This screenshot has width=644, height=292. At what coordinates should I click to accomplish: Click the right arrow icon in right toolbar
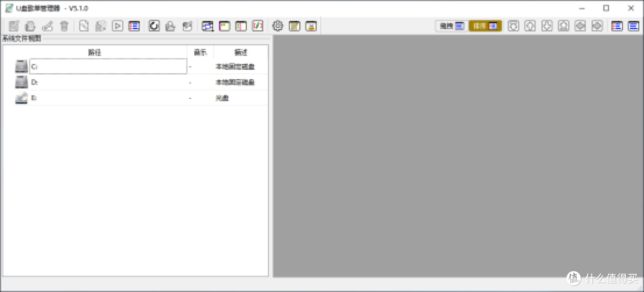point(597,26)
